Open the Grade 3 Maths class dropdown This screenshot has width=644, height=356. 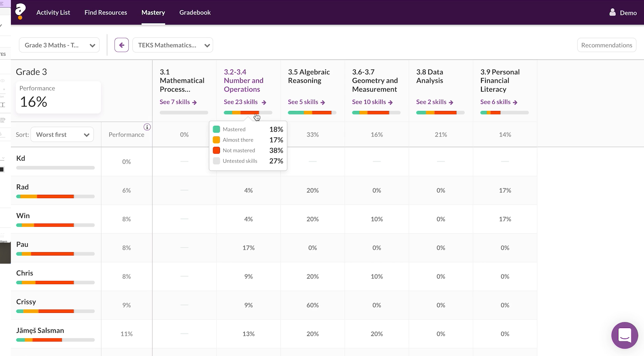(59, 45)
